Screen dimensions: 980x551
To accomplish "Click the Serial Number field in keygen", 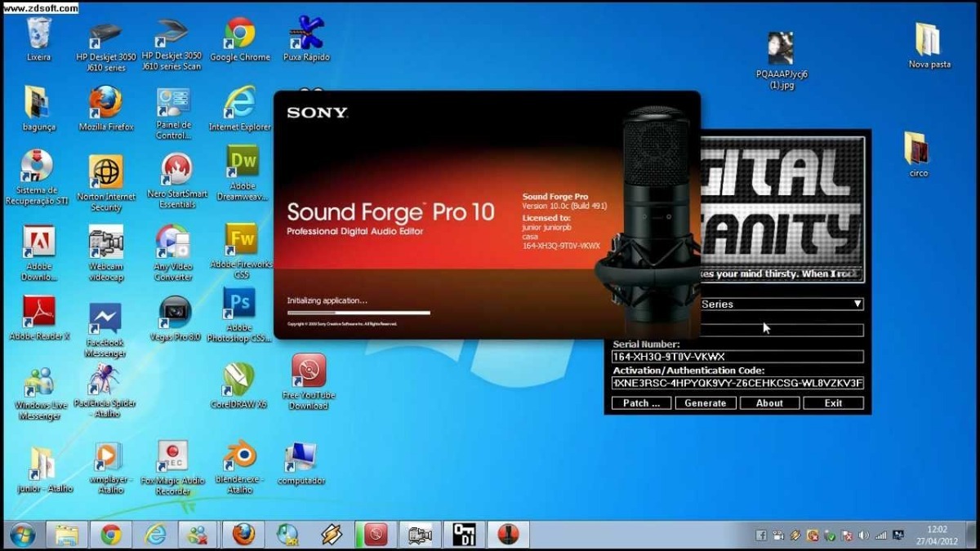I will (737, 357).
